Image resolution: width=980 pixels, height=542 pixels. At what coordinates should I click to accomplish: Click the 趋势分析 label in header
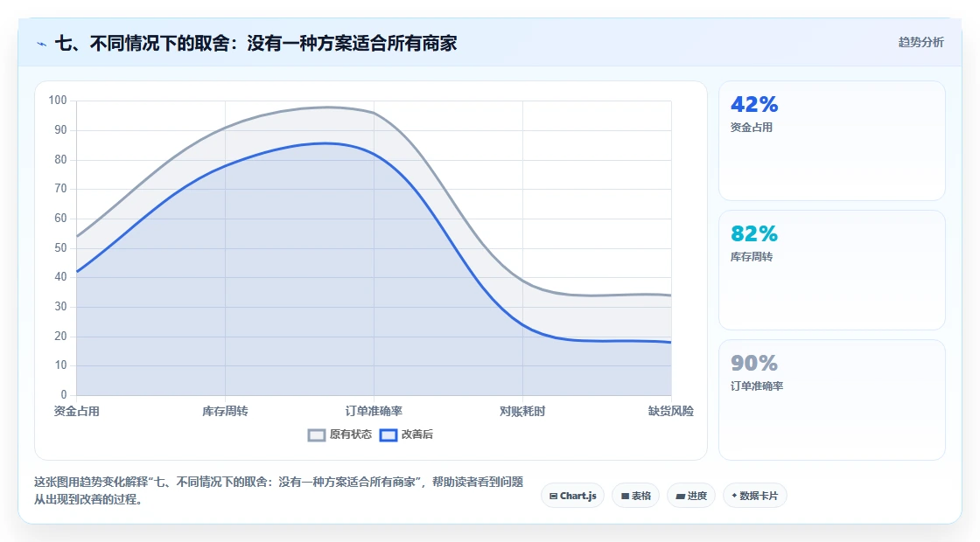pos(920,43)
